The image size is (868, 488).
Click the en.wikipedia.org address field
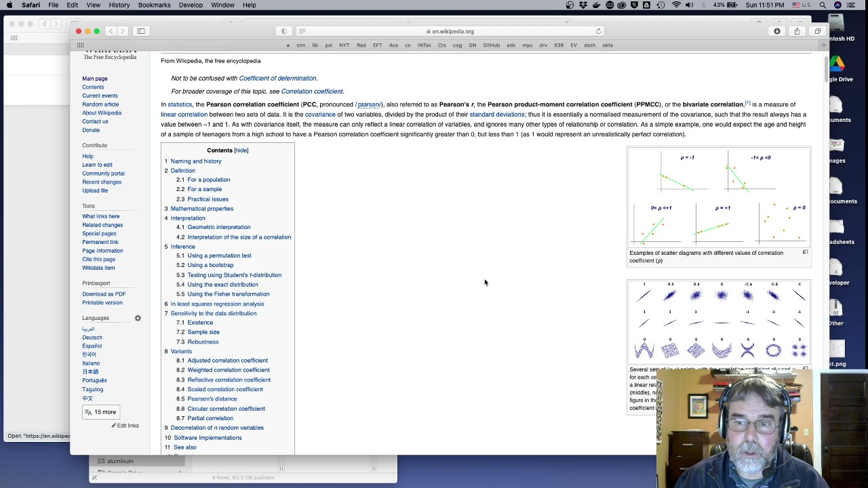click(450, 31)
